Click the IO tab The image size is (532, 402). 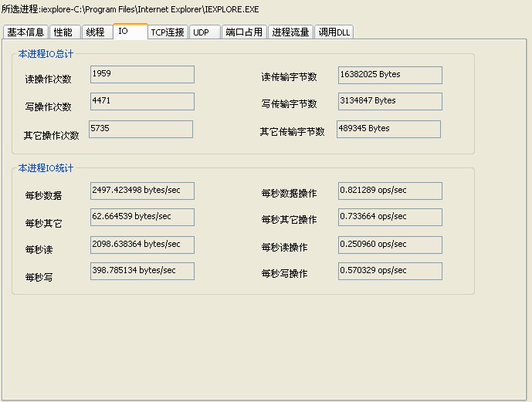(x=129, y=32)
